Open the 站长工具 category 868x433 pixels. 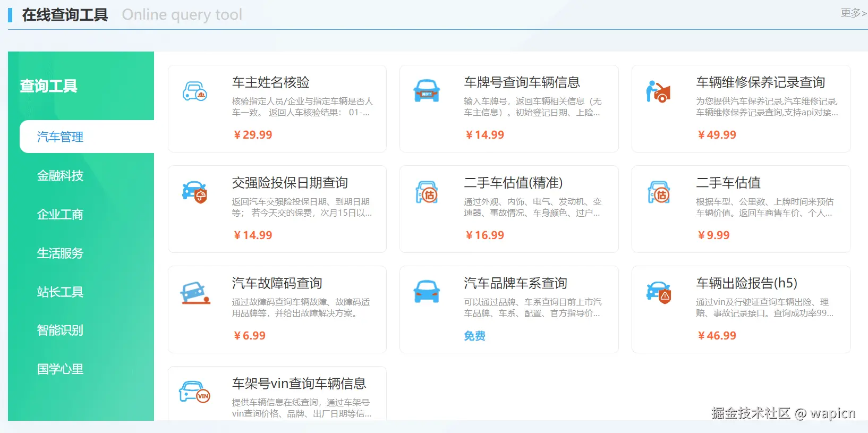(x=60, y=292)
